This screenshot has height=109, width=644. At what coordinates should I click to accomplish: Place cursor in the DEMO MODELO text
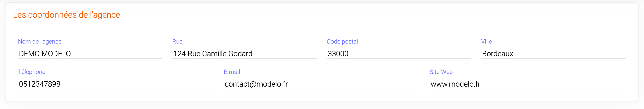pyautogui.click(x=45, y=54)
